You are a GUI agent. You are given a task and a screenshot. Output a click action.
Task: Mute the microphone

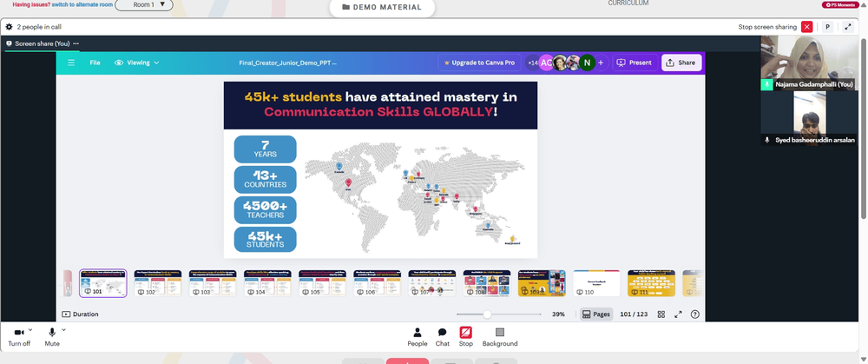coord(52,337)
